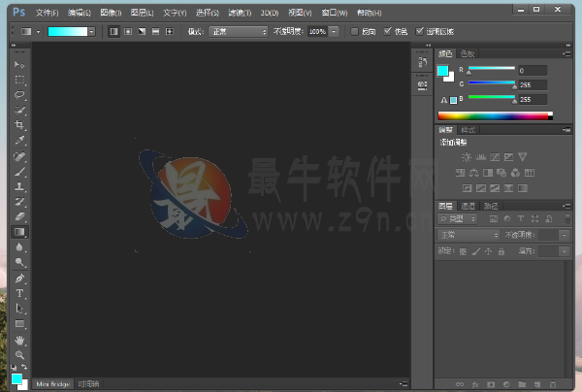Viewport: 582px width, 392px height.
Task: Toggle lock transparent pixels in Layers panel
Action: (x=463, y=251)
